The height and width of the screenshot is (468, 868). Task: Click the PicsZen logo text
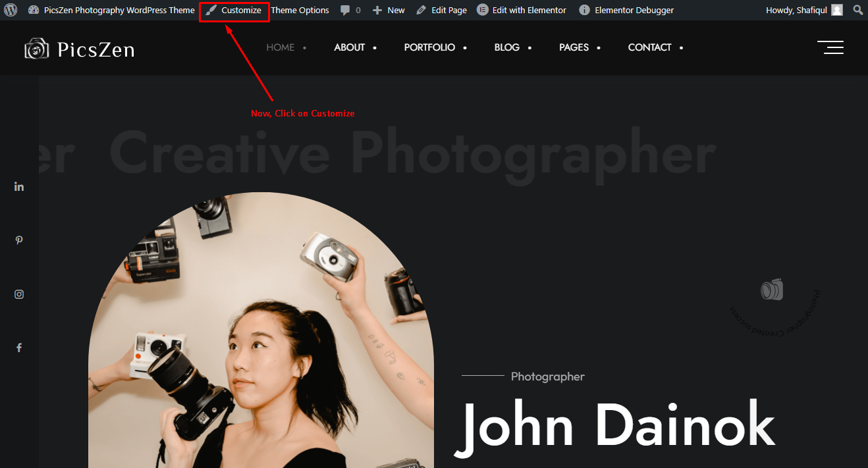pyautogui.click(x=96, y=49)
